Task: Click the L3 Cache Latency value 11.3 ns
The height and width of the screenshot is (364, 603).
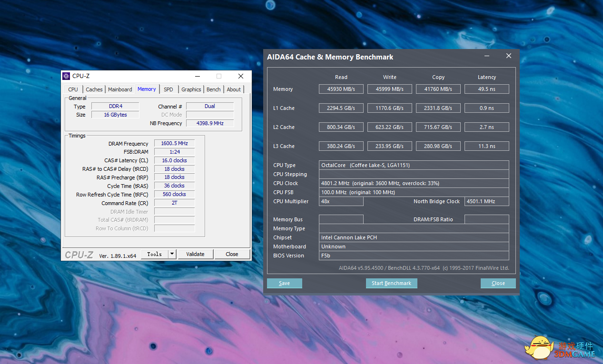Action: tap(487, 146)
